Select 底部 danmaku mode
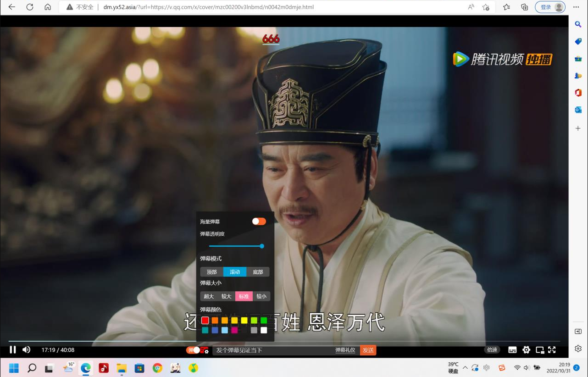The width and height of the screenshot is (588, 377). pos(258,272)
